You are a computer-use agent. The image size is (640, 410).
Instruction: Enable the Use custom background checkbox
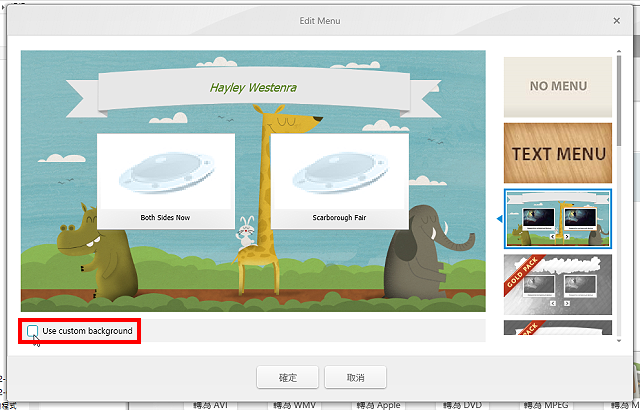point(33,331)
